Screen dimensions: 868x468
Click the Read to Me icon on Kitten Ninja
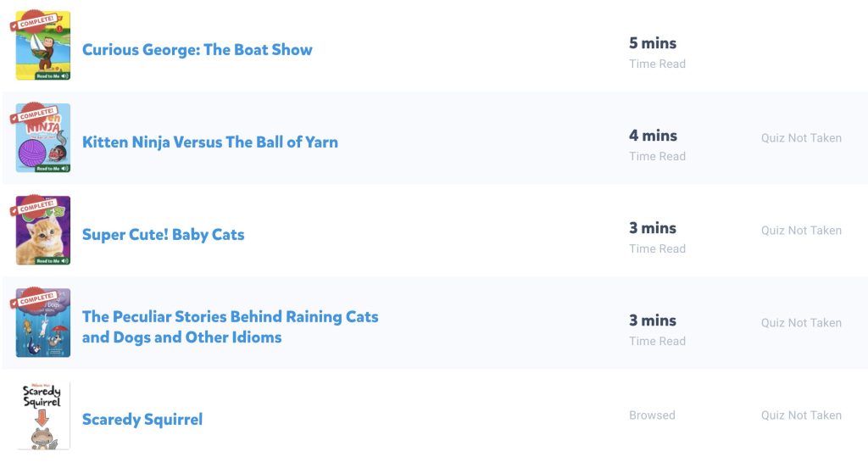[53, 169]
